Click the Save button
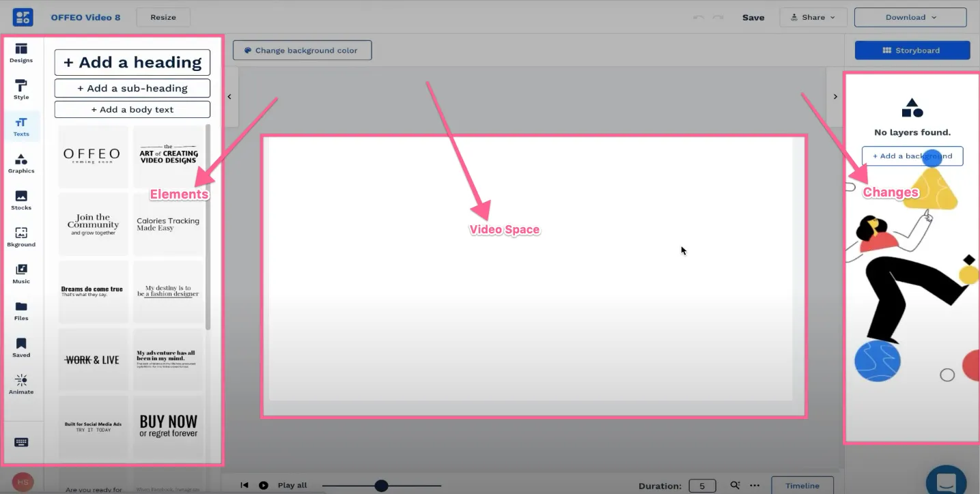The height and width of the screenshot is (494, 980). (x=753, y=18)
